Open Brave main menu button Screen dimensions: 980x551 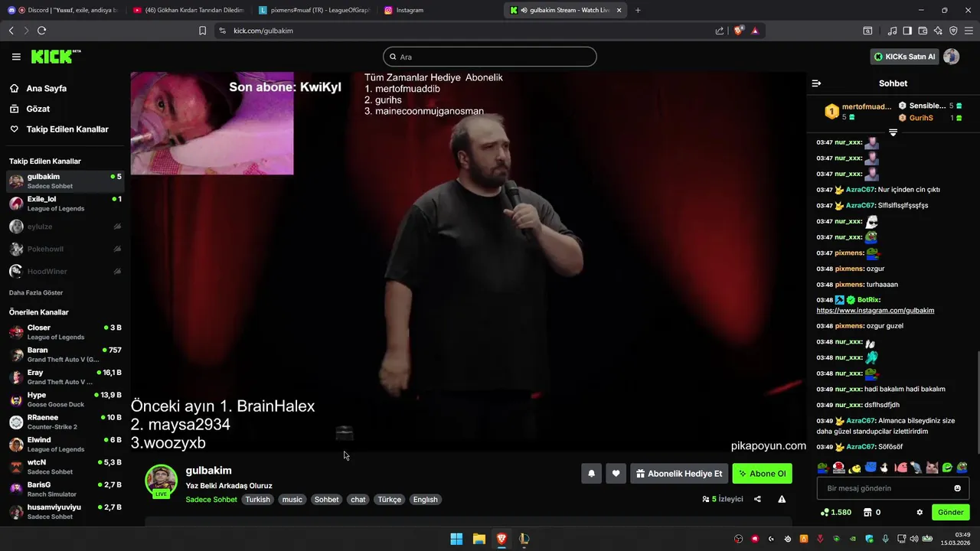(969, 31)
